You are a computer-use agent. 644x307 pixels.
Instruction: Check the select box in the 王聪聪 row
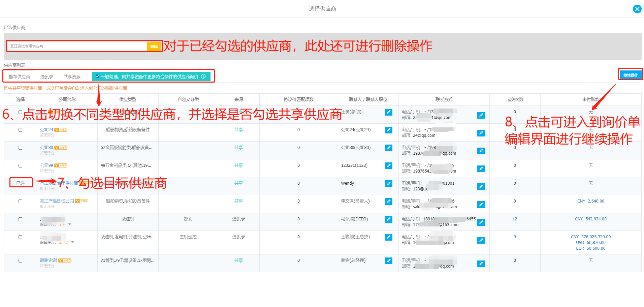coord(20,237)
